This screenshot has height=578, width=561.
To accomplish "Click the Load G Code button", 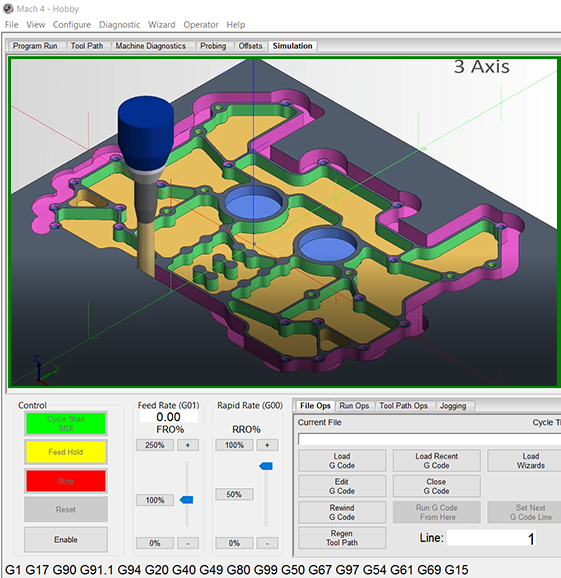I will pyautogui.click(x=342, y=461).
